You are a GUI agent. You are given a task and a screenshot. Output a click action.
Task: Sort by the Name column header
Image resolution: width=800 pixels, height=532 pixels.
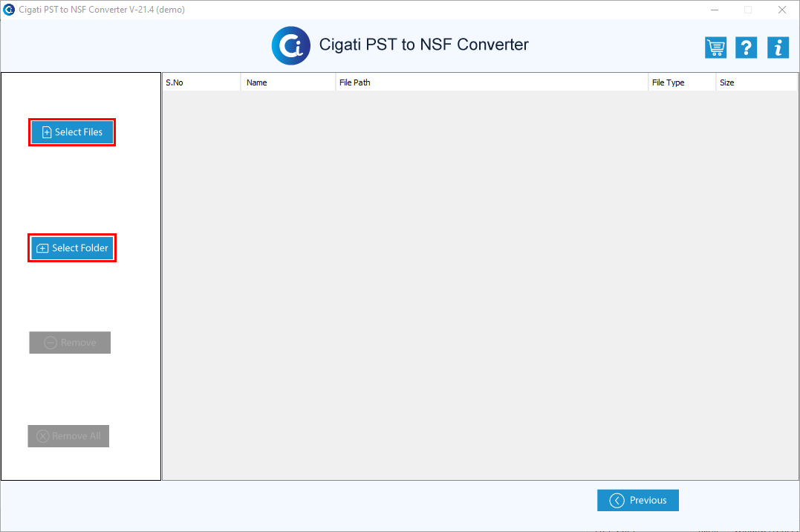click(x=288, y=82)
